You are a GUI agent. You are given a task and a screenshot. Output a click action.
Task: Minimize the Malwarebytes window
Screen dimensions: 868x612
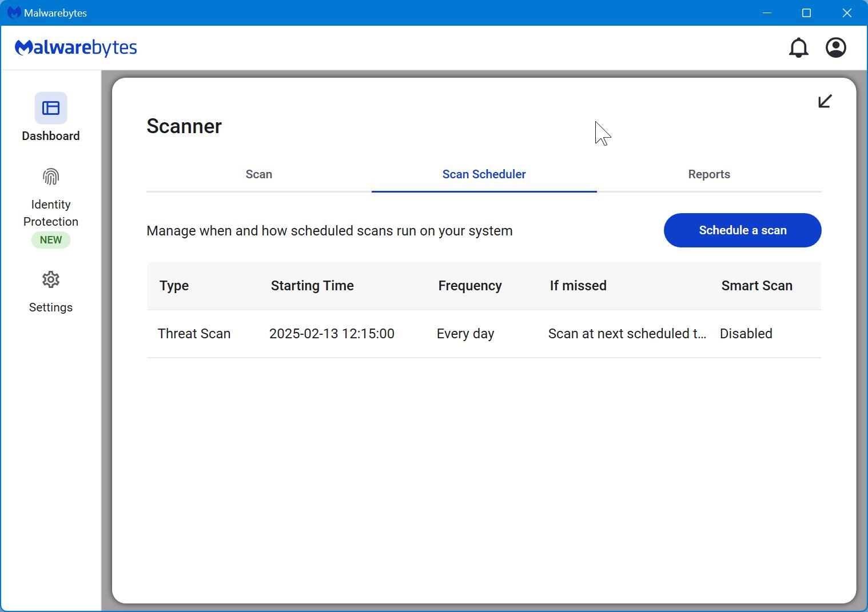point(767,13)
